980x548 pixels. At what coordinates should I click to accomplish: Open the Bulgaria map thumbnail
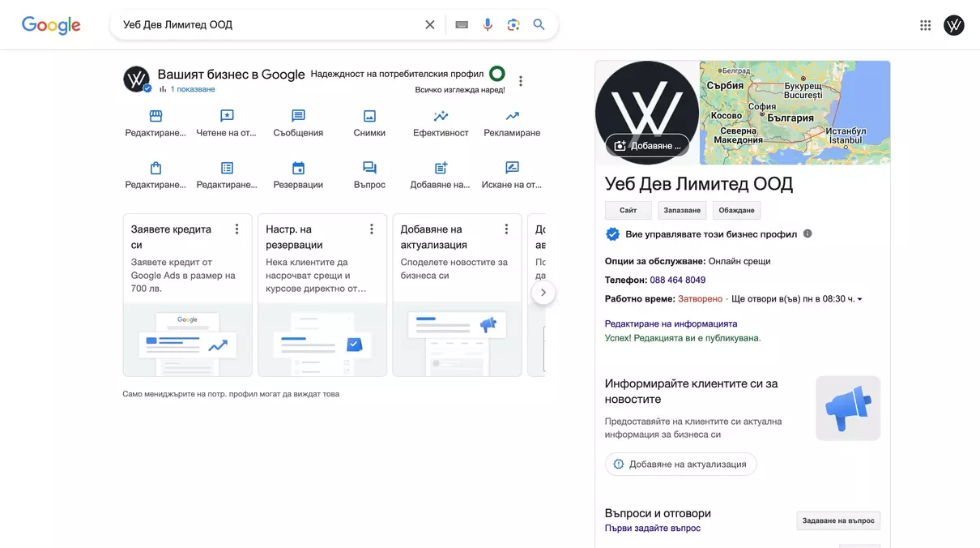pyautogui.click(x=795, y=113)
